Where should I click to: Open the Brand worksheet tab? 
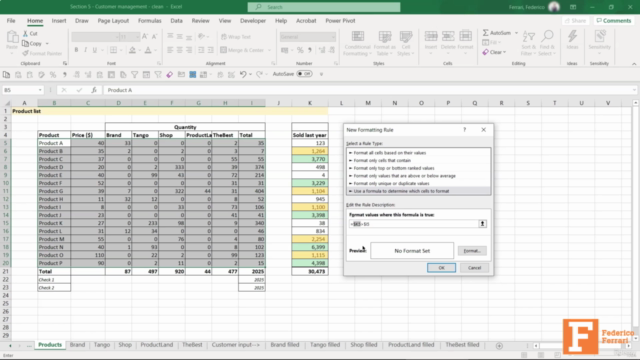tap(77, 345)
